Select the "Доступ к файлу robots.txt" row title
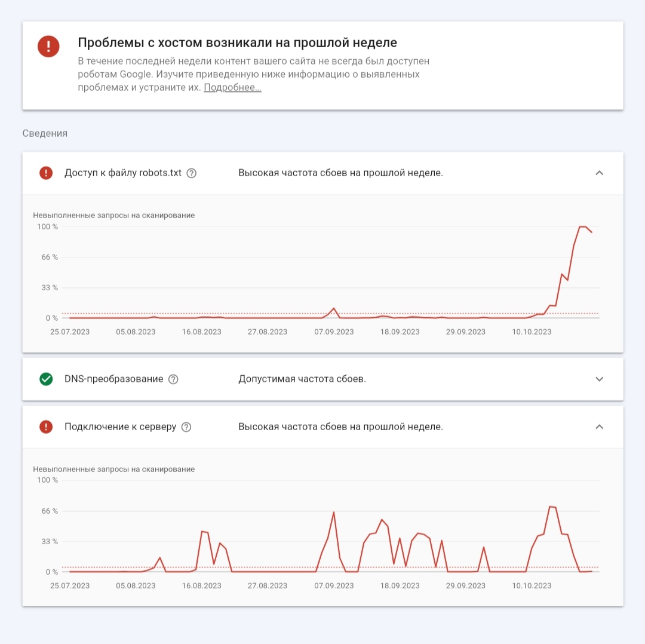645x644 pixels. pyautogui.click(x=122, y=173)
